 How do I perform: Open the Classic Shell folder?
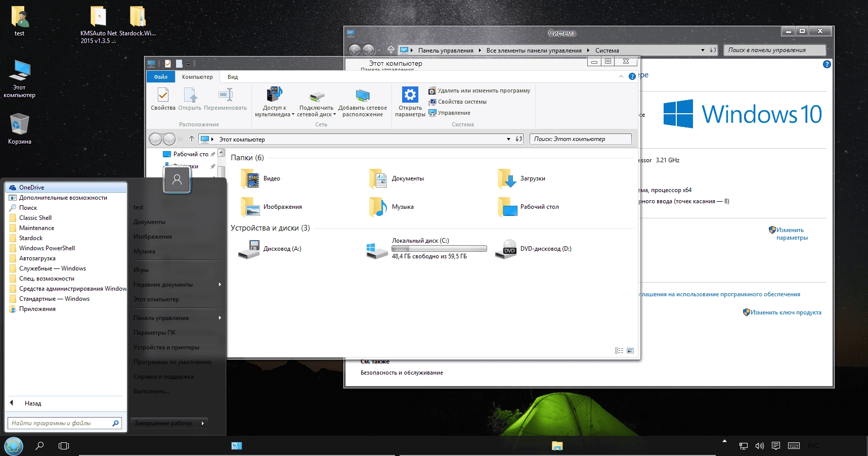[x=66, y=218]
